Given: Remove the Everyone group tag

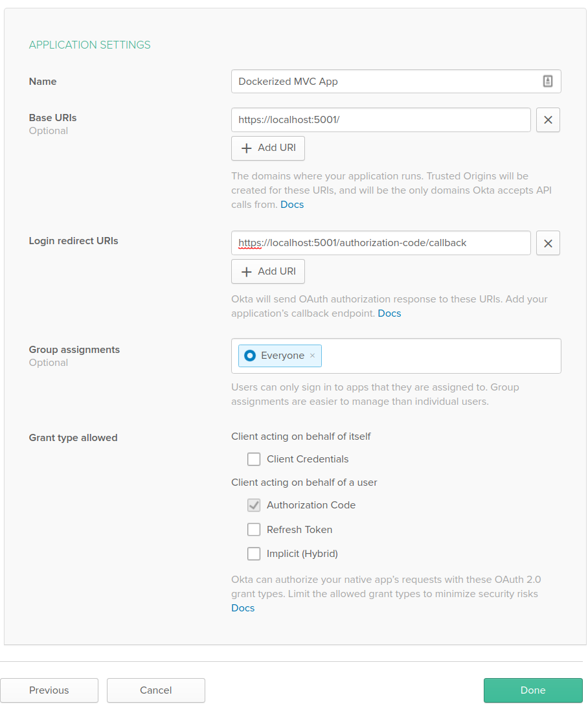Looking at the screenshot, I should 313,356.
